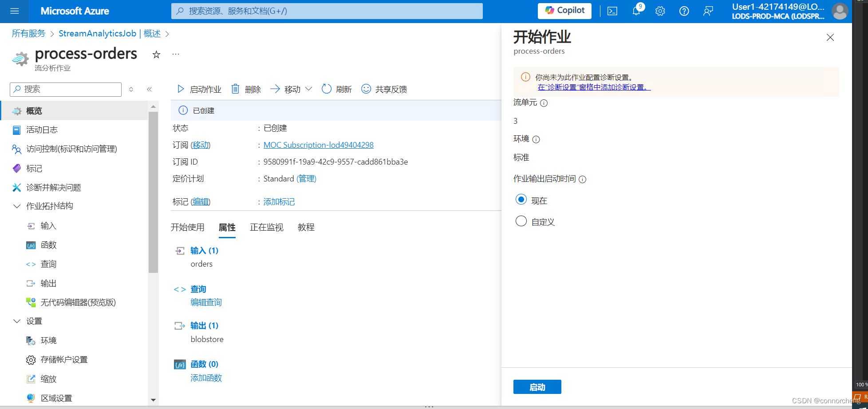Click the sidebar 搜索 search box
The width and height of the screenshot is (868, 409).
tap(66, 89)
